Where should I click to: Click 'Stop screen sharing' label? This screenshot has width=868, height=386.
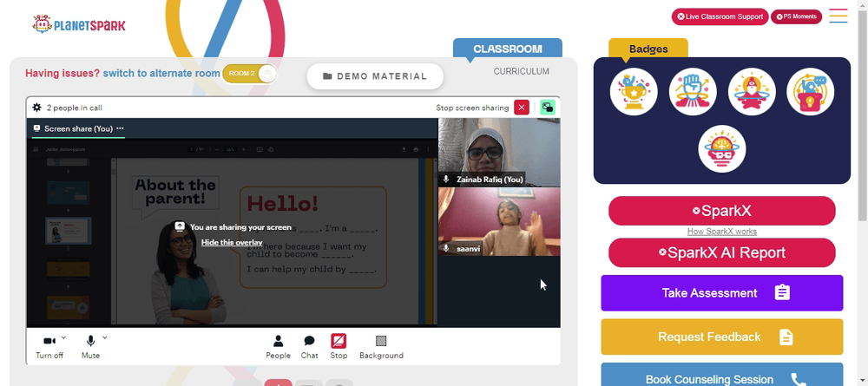(472, 108)
